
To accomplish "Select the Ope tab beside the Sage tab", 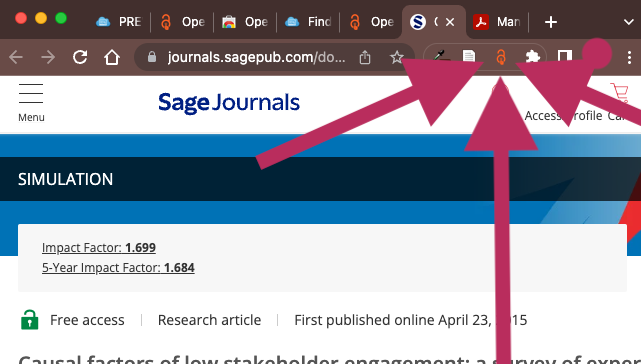I will pos(371,22).
